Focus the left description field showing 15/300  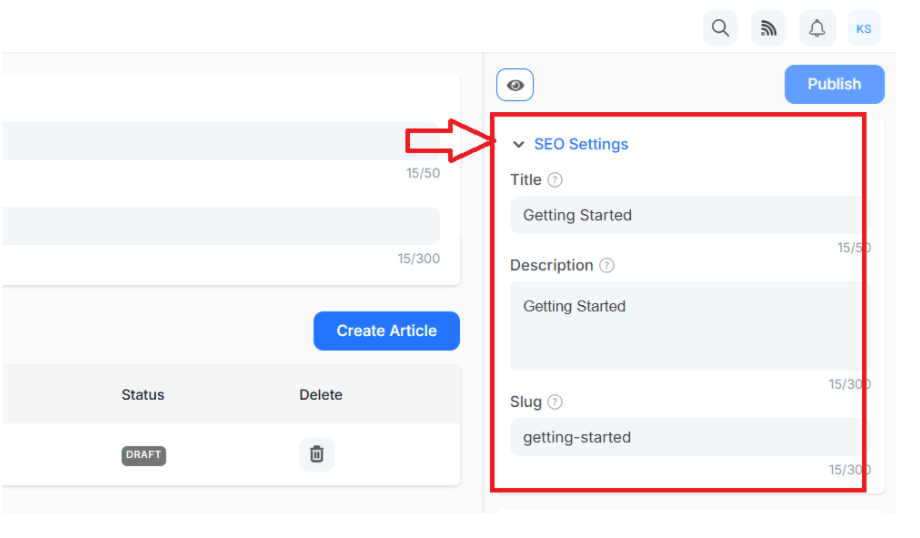coord(221,226)
